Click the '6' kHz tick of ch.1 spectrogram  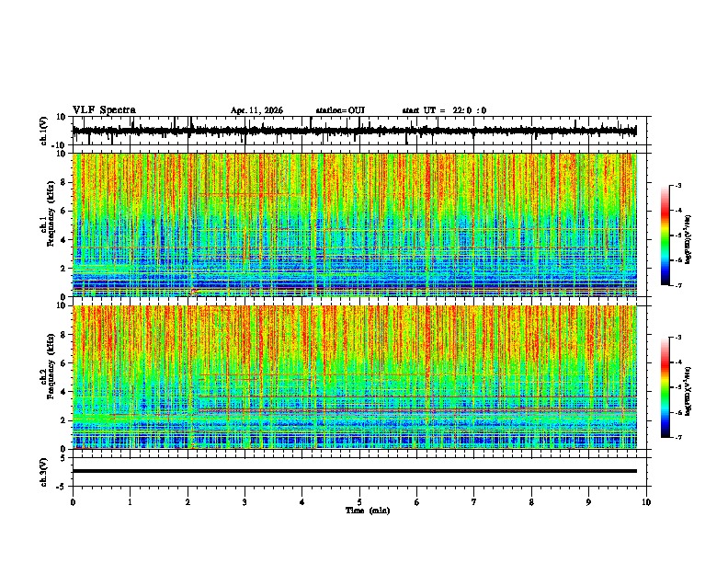click(x=64, y=211)
